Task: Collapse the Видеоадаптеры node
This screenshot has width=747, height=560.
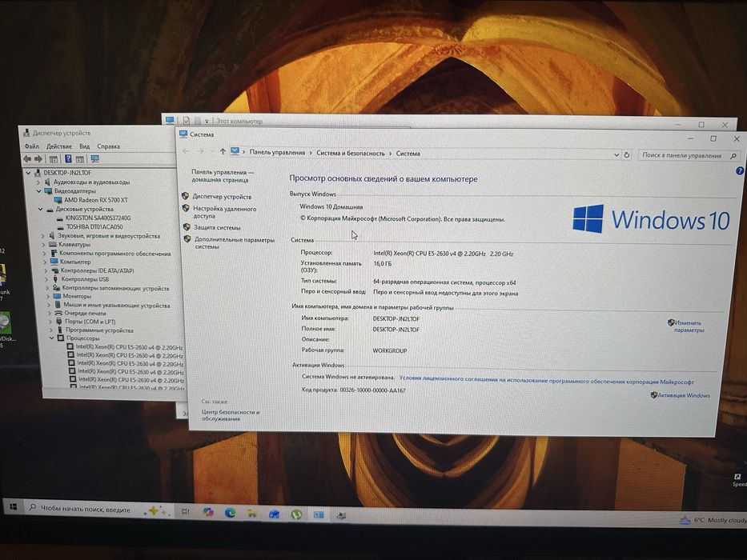Action: coord(38,191)
